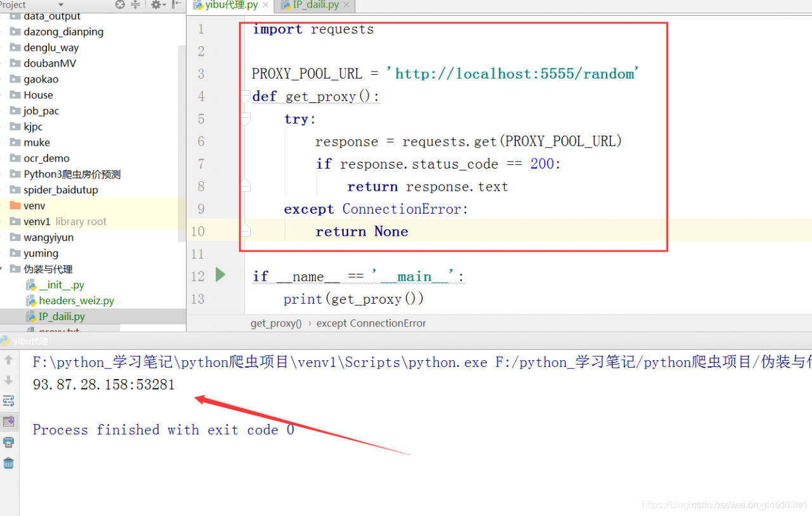Image resolution: width=812 pixels, height=516 pixels.
Task: Click the Up stack trace arrow in Run panel
Action: pyautogui.click(x=8, y=359)
